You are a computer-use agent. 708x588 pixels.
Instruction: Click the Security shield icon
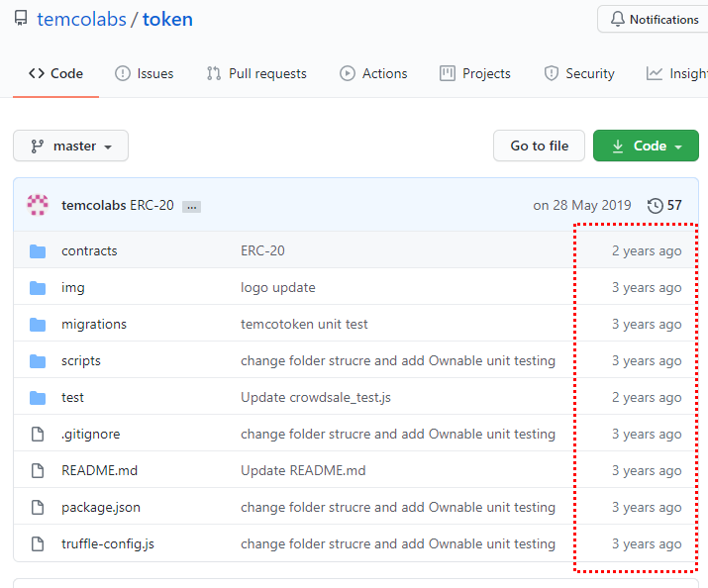point(552,73)
